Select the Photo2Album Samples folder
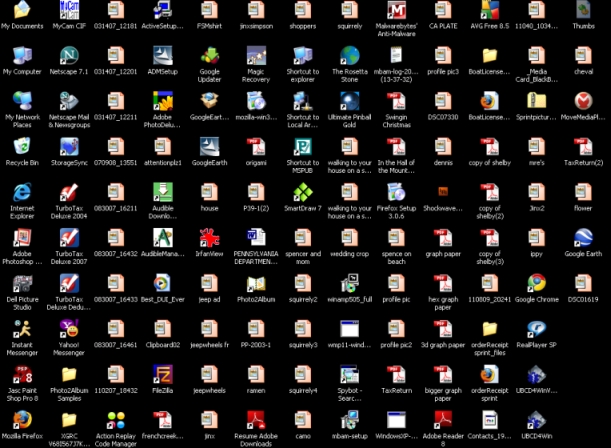The height and width of the screenshot is (448, 611). click(69, 374)
